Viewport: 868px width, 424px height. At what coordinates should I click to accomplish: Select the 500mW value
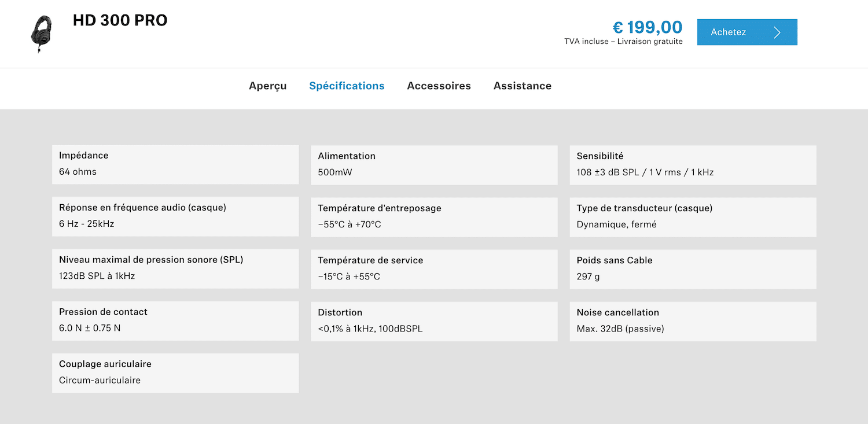(x=335, y=172)
